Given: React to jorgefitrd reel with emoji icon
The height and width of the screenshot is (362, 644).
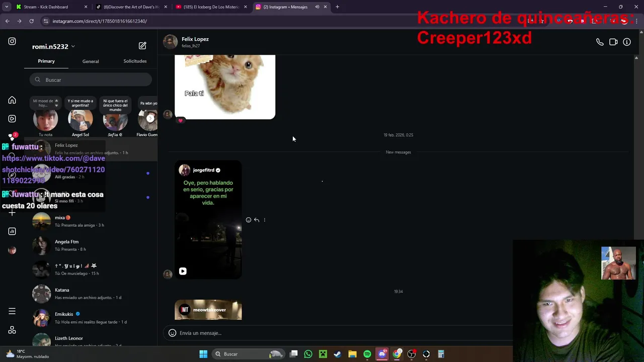Looking at the screenshot, I should coord(249,220).
